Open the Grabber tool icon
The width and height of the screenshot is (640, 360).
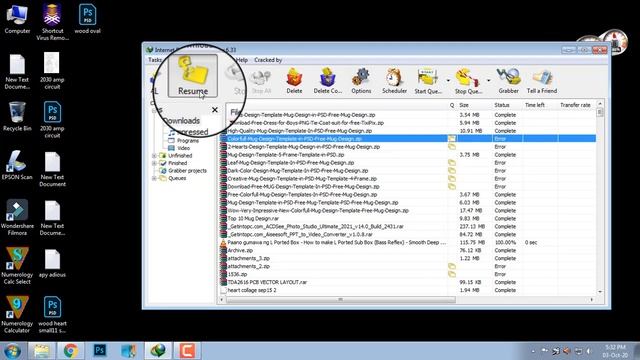[509, 81]
